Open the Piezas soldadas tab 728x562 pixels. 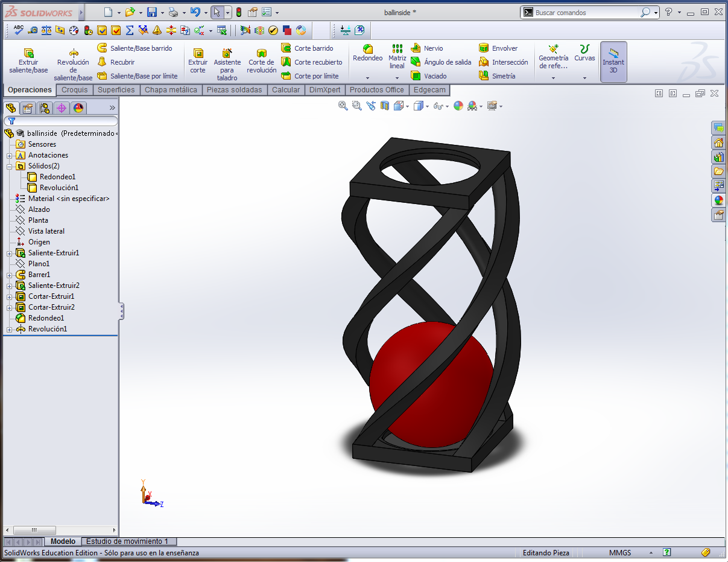235,90
